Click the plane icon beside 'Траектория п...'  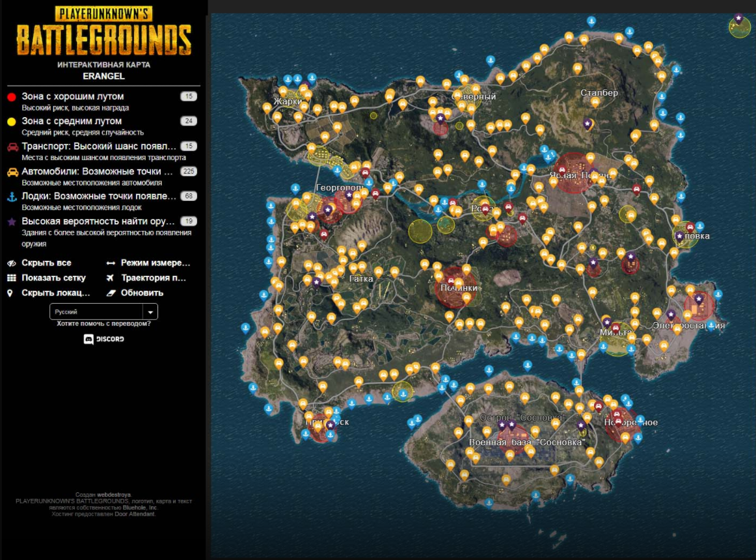(111, 278)
